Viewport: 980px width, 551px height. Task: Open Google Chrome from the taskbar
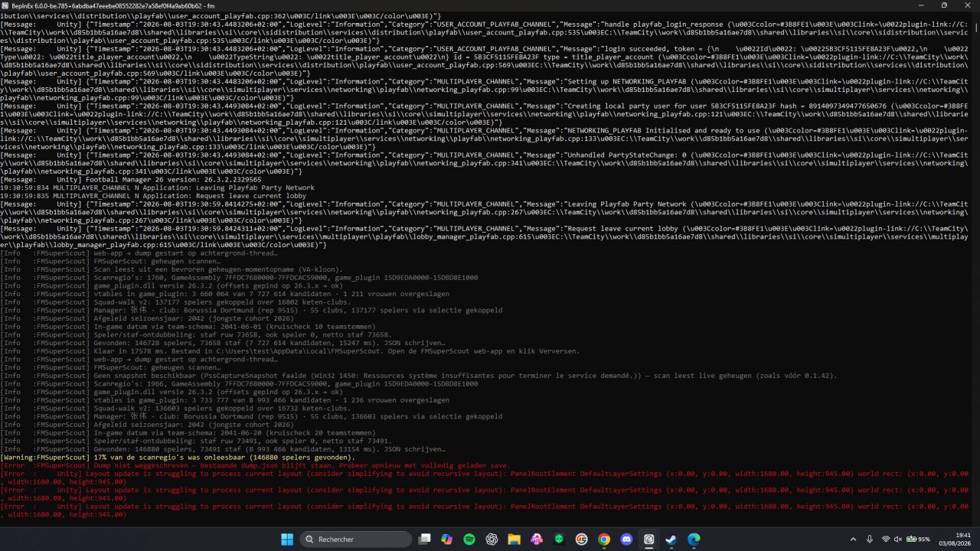coord(604,539)
